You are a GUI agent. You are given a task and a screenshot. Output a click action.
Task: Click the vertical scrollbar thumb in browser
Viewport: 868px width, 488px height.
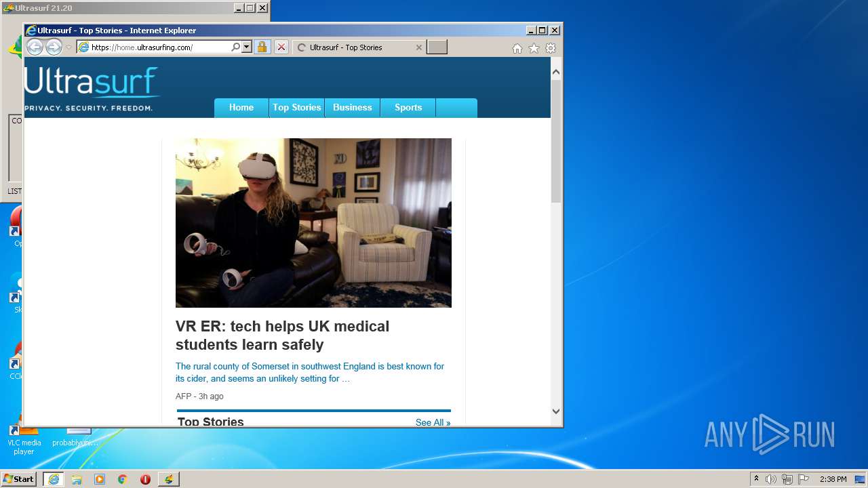point(556,141)
